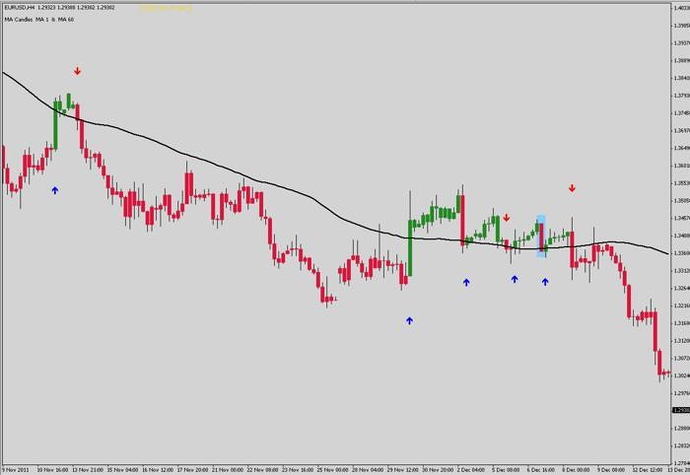Click the red down arrow near 5 Dec

506,217
